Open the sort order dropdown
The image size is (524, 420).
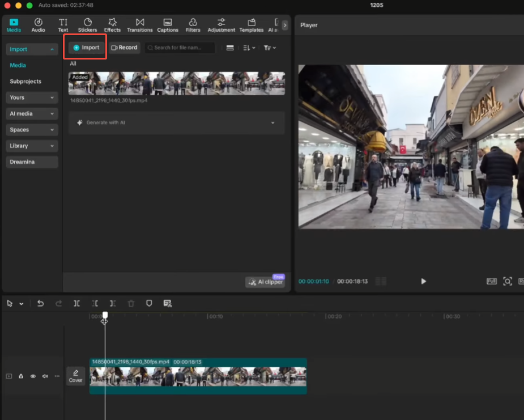pyautogui.click(x=249, y=48)
